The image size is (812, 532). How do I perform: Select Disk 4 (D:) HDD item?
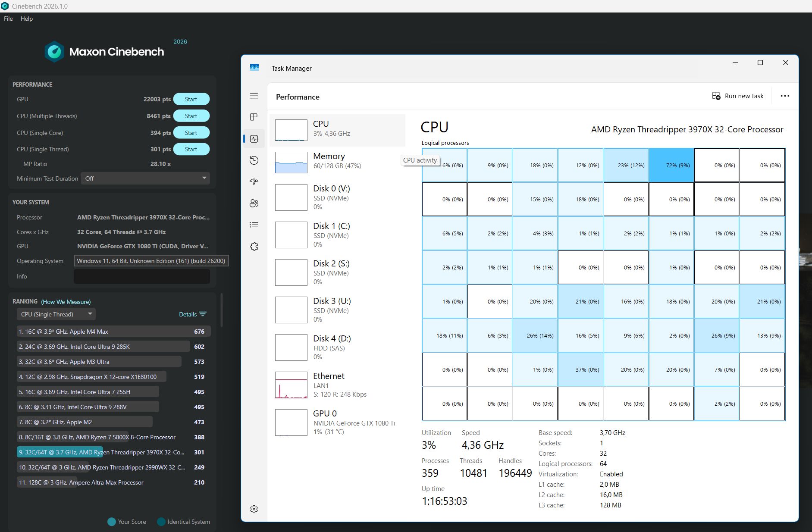pyautogui.click(x=337, y=347)
